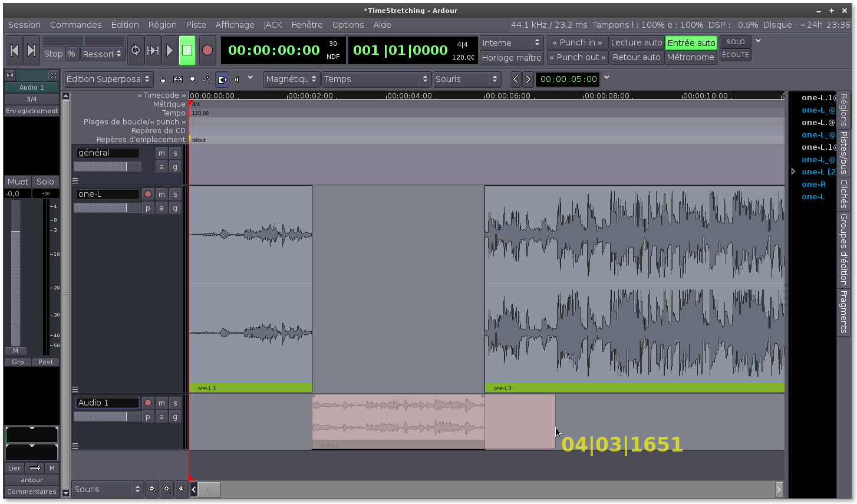Click the Commentaires button in the mixer strip
The height and width of the screenshot is (504, 857).
click(x=32, y=492)
